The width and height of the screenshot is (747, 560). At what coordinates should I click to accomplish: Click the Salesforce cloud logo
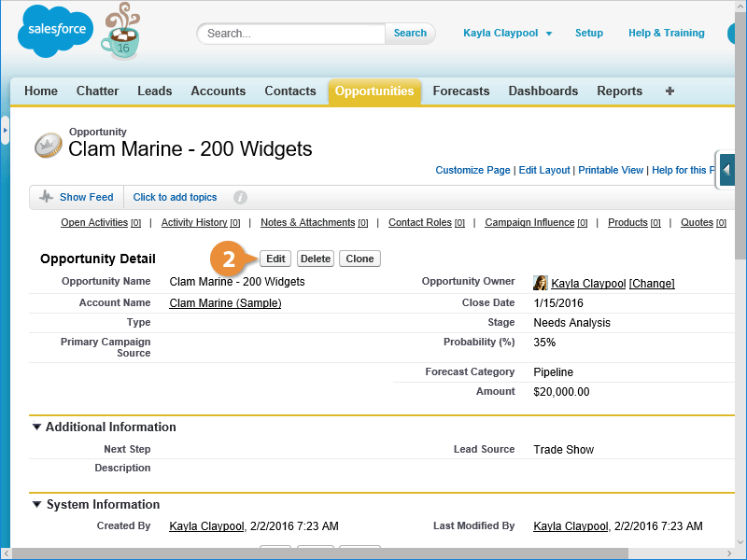pyautogui.click(x=56, y=31)
